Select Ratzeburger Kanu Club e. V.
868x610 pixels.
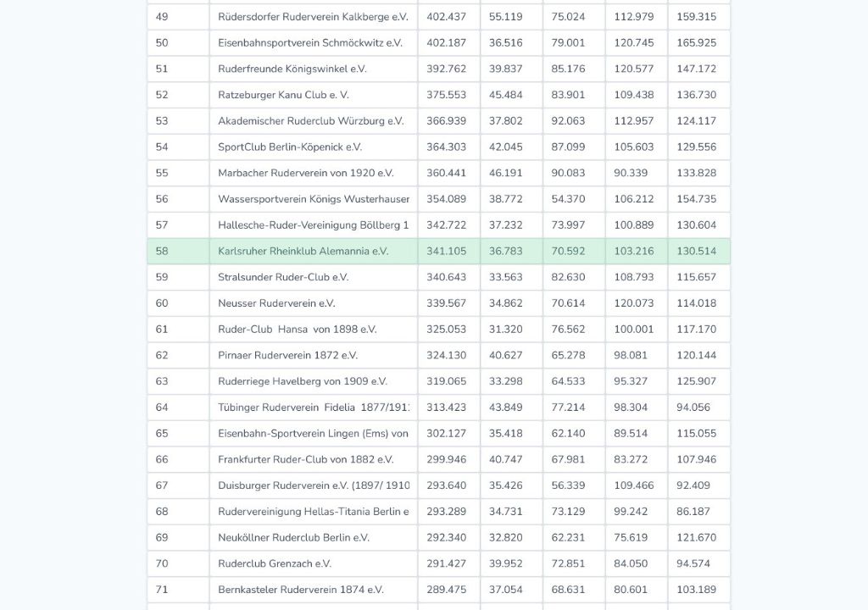pos(283,95)
